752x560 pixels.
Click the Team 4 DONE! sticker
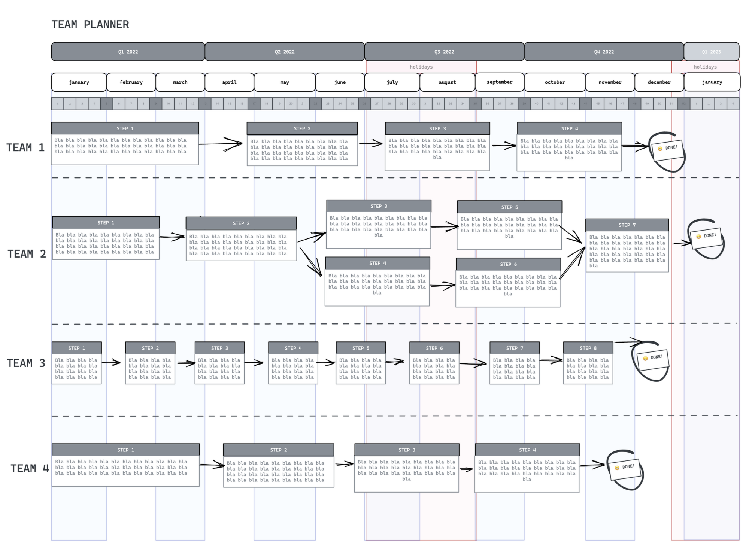(x=625, y=470)
